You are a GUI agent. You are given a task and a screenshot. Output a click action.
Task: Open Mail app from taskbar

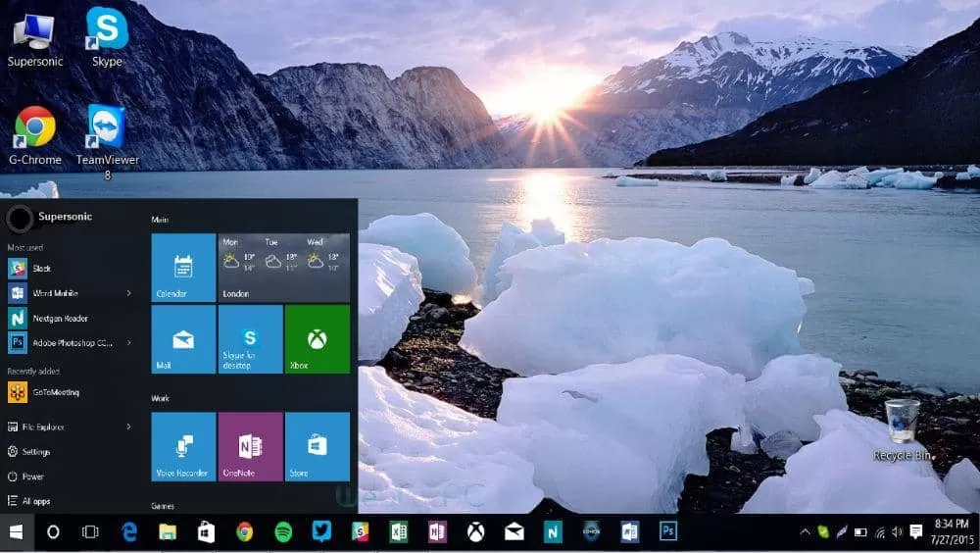(x=514, y=532)
